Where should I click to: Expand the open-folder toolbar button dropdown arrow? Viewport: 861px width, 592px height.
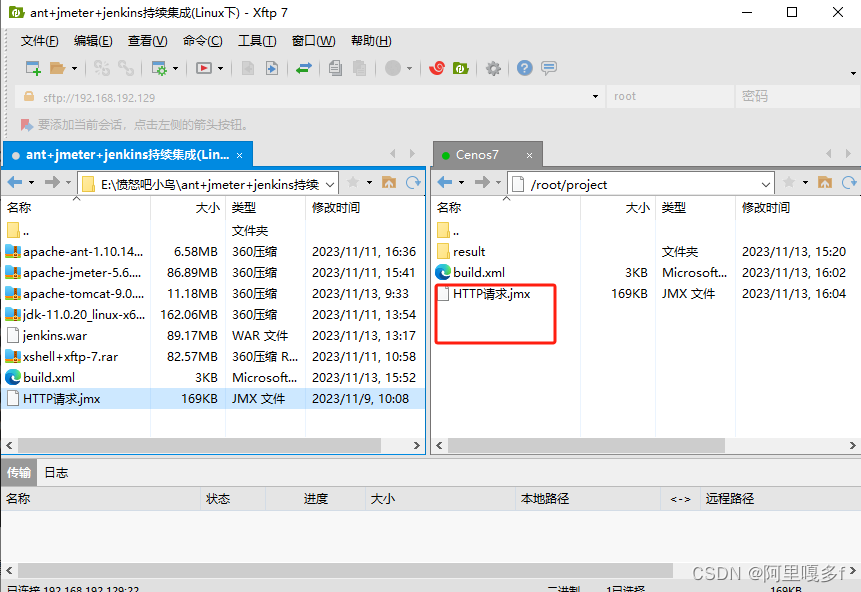[73, 69]
